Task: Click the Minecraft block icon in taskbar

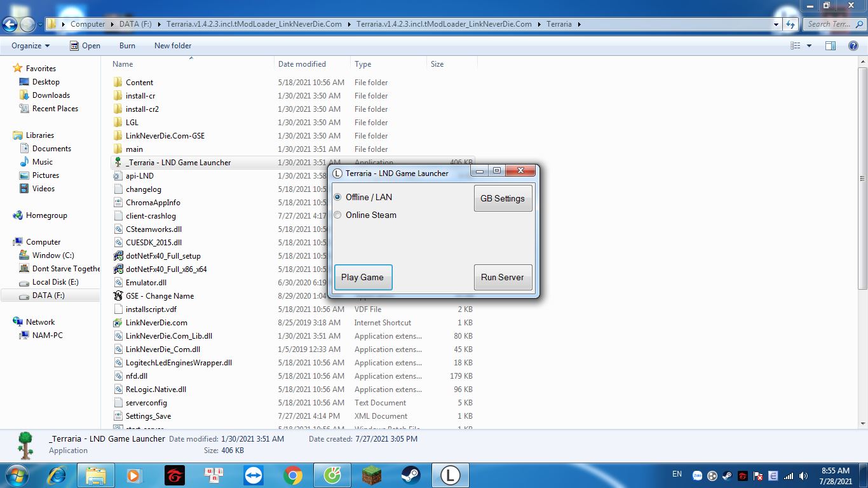Action: pos(372,475)
